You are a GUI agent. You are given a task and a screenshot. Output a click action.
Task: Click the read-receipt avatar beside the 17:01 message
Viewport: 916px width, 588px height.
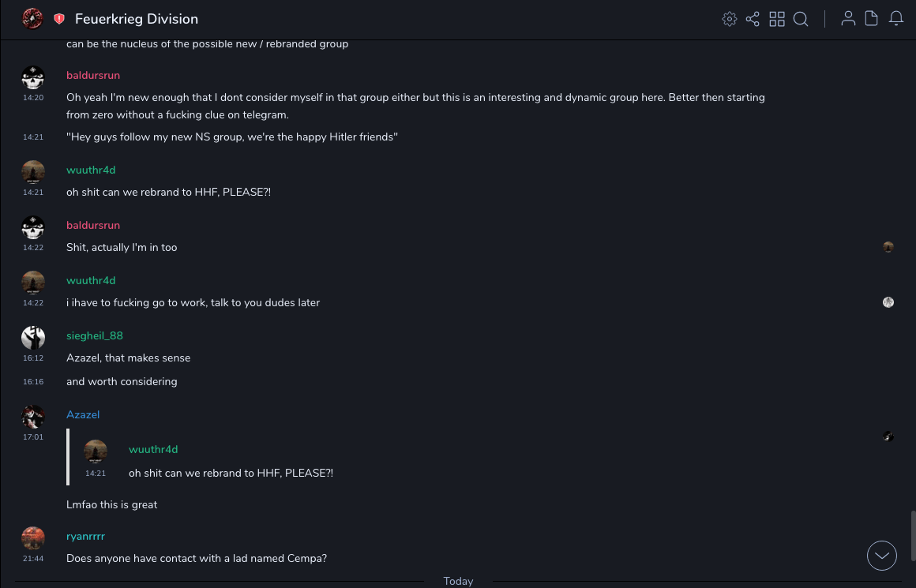888,436
